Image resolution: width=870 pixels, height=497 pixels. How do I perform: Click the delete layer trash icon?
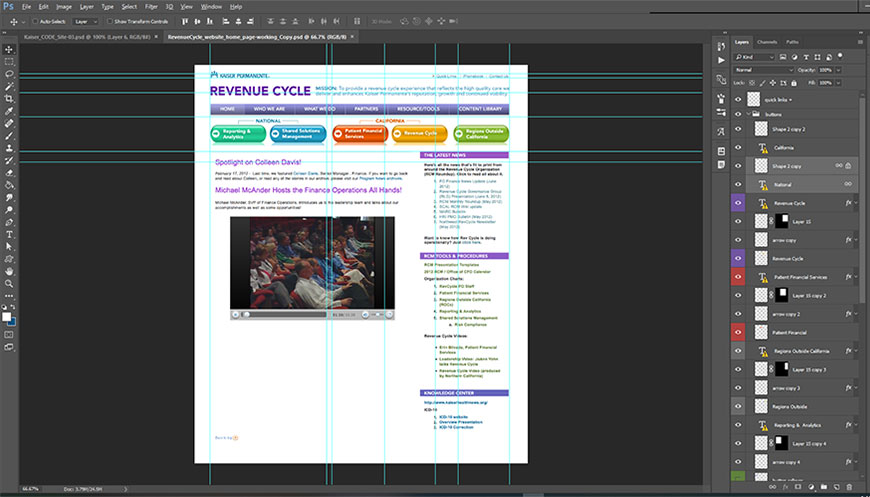tap(849, 486)
